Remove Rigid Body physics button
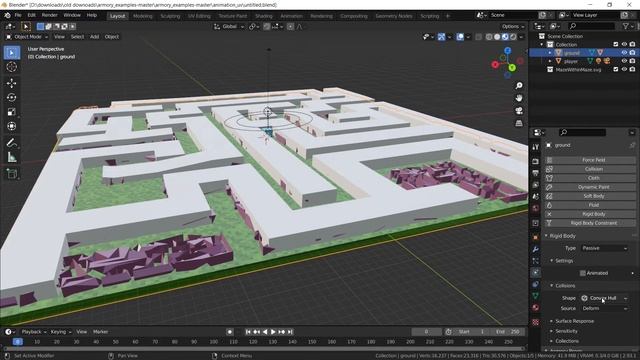 pos(590,214)
